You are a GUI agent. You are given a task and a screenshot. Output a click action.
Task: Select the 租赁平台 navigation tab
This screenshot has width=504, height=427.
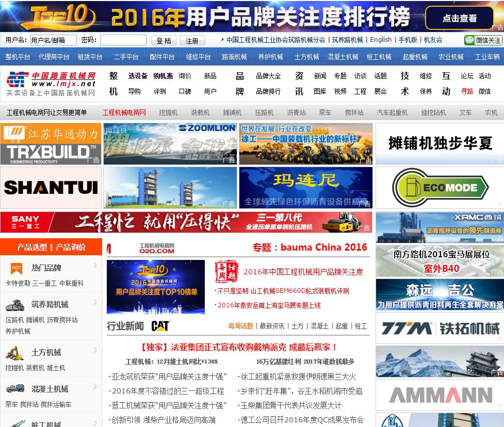coord(90,57)
